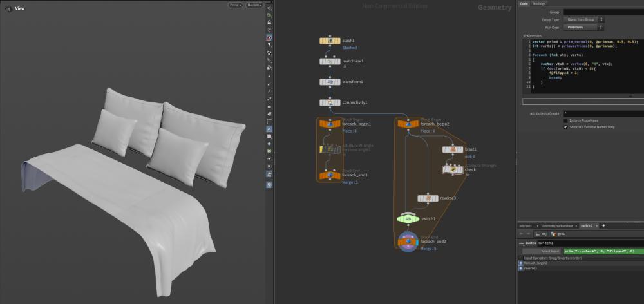Click the green switch1 node

[408, 219]
